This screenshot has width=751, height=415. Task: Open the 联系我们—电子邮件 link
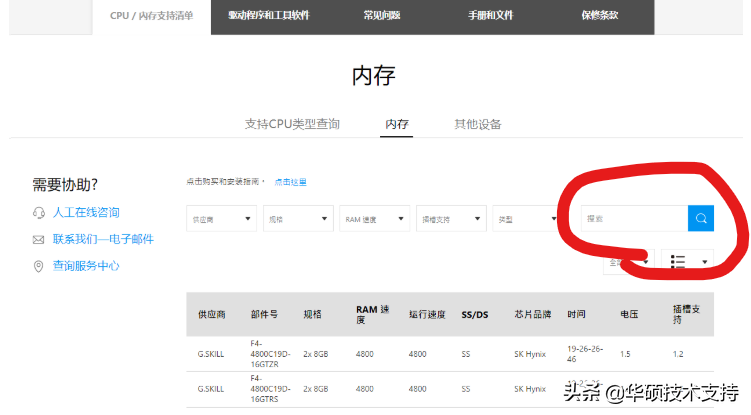point(103,239)
